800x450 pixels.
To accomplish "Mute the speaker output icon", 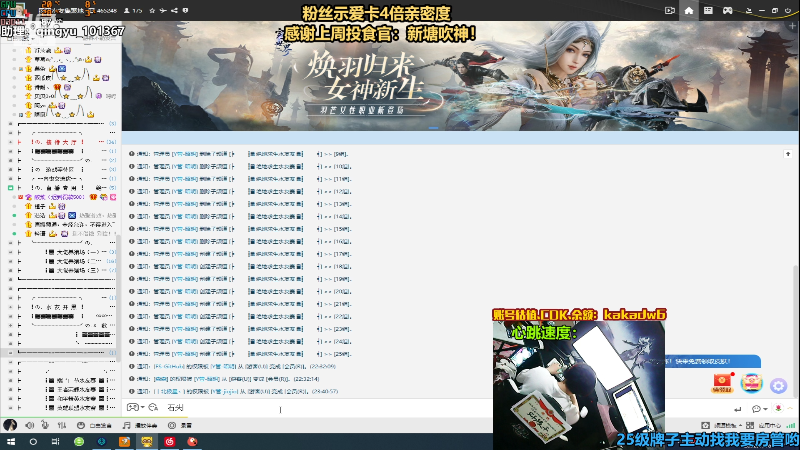I will click(30, 425).
